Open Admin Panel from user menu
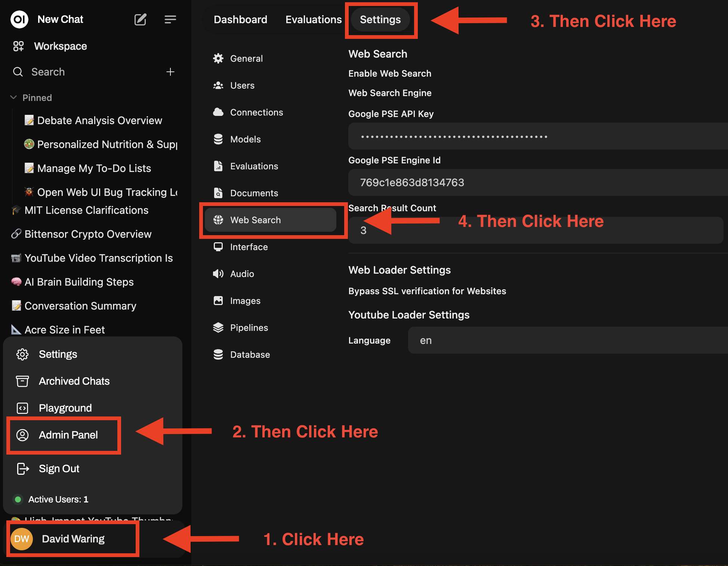 pyautogui.click(x=68, y=435)
